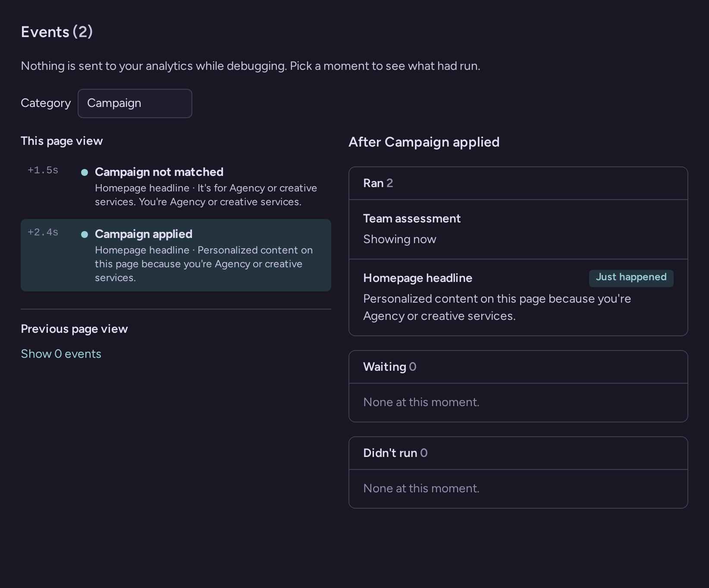The height and width of the screenshot is (588, 709).
Task: Click the Personalized content description in Ran card
Action: point(497,307)
